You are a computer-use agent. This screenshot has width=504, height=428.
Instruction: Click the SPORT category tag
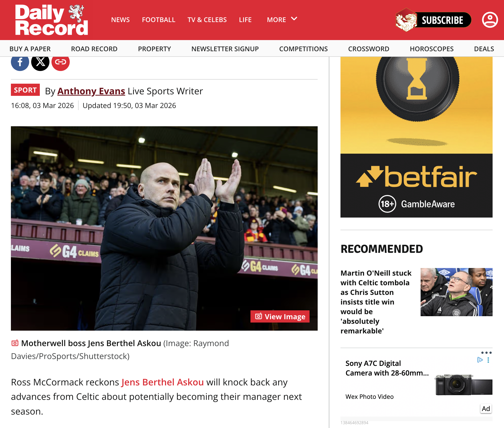pos(25,90)
